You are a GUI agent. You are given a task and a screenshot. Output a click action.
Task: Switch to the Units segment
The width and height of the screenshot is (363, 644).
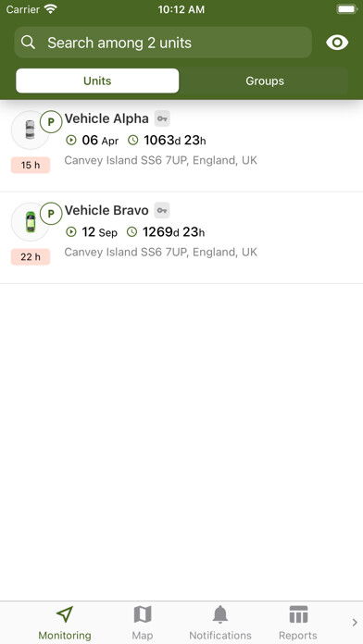tap(97, 80)
